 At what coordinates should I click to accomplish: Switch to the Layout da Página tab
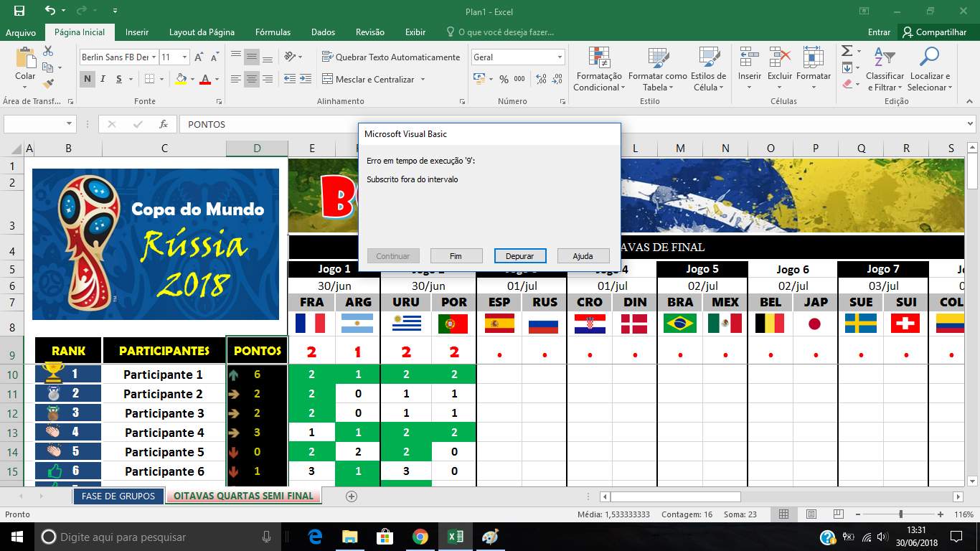[x=202, y=32]
